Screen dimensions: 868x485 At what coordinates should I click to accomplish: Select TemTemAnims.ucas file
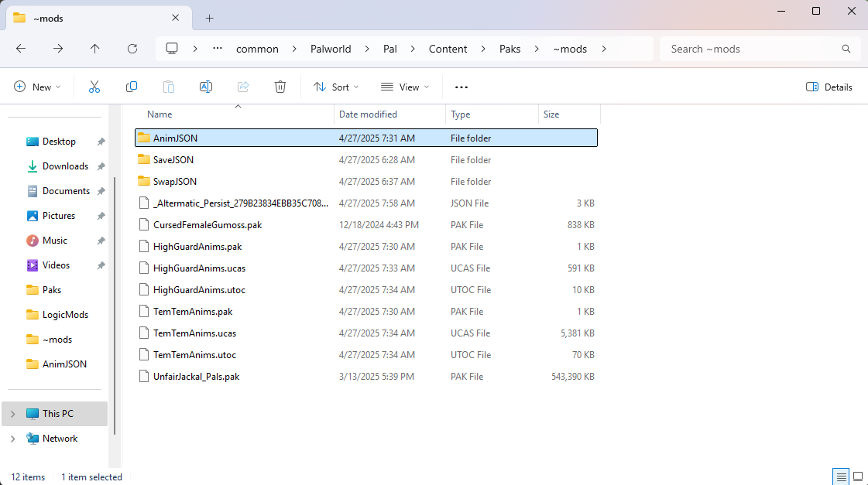(366, 333)
